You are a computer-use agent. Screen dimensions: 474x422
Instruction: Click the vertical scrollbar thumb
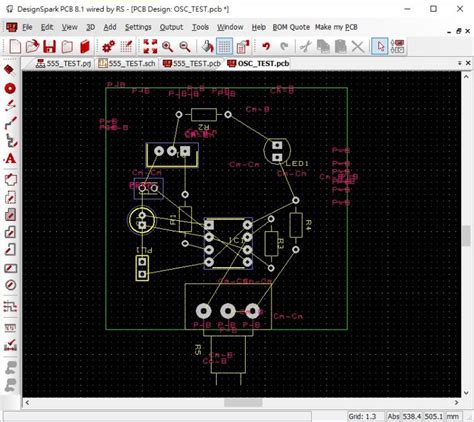466,236
